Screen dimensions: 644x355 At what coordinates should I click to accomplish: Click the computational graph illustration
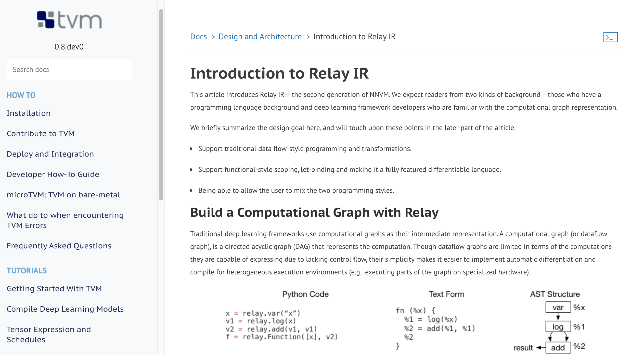(x=408, y=321)
